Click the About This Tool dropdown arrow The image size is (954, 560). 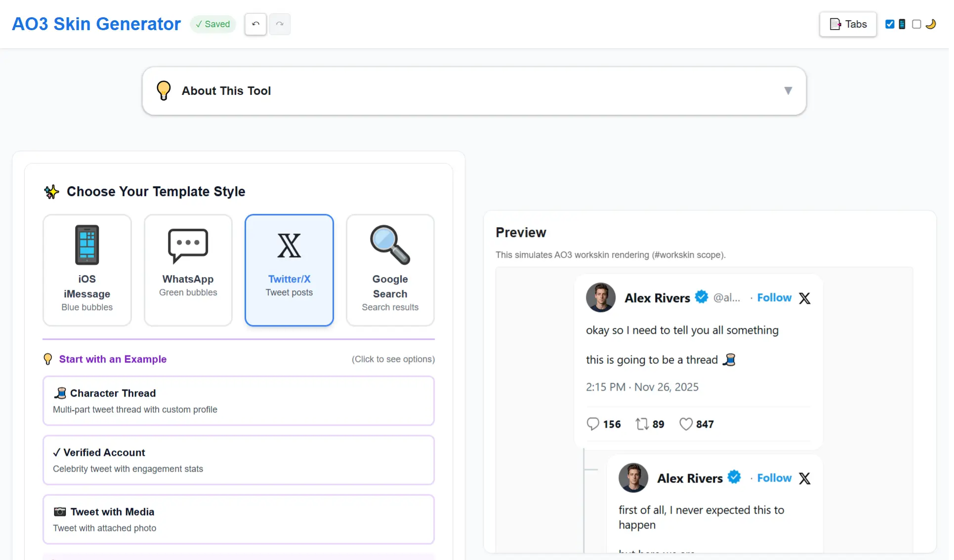click(788, 91)
